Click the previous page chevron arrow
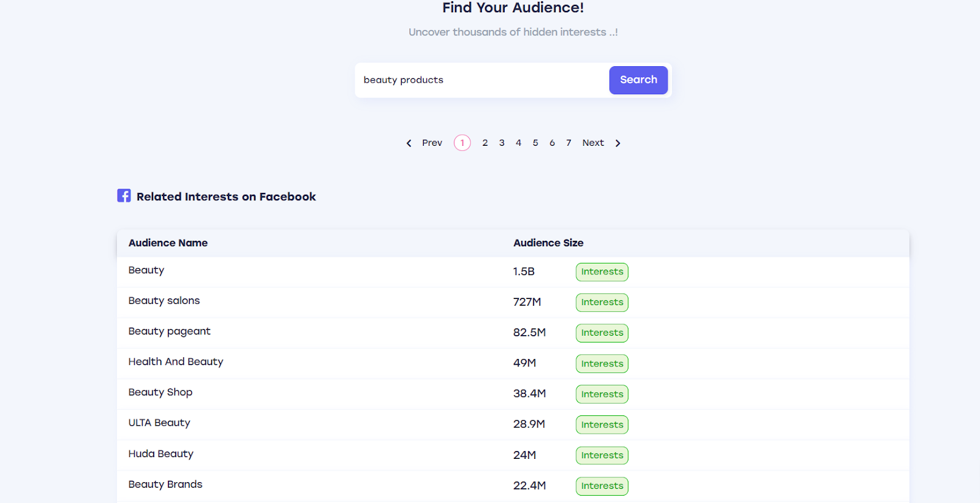Image resolution: width=980 pixels, height=503 pixels. tap(409, 143)
